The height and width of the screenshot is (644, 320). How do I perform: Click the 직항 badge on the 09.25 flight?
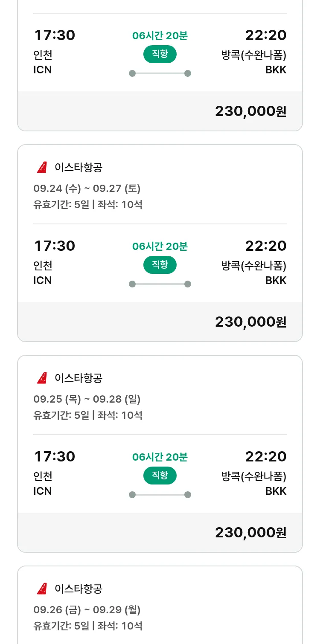(160, 476)
